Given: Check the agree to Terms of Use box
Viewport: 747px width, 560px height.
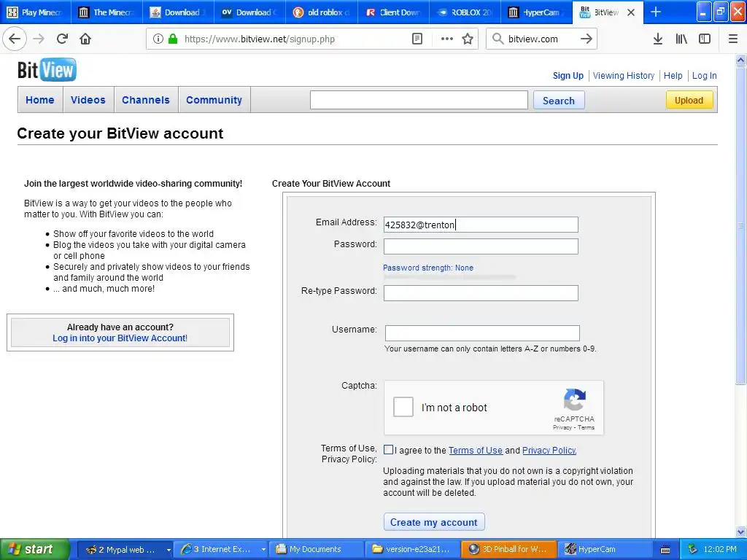Looking at the screenshot, I should 388,449.
